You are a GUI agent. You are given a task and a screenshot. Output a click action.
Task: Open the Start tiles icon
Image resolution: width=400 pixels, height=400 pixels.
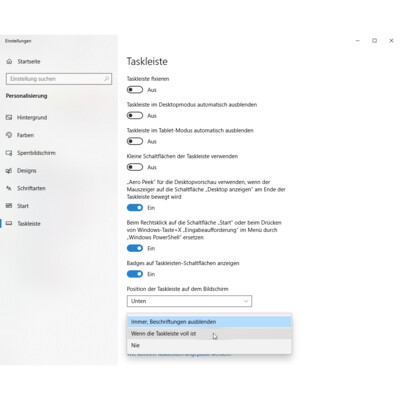[x=9, y=206]
